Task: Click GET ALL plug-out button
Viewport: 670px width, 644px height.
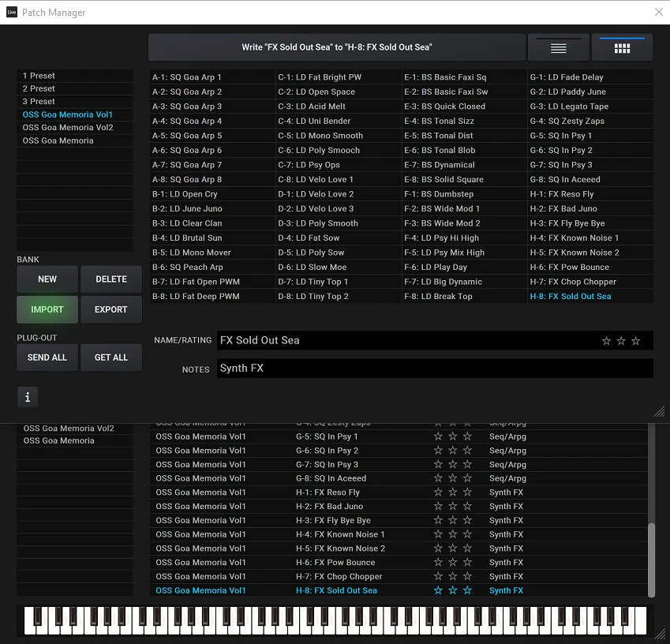Action: click(111, 358)
